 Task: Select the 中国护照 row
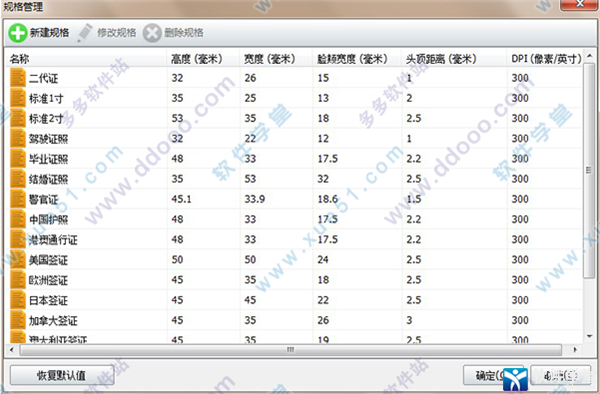click(295, 219)
